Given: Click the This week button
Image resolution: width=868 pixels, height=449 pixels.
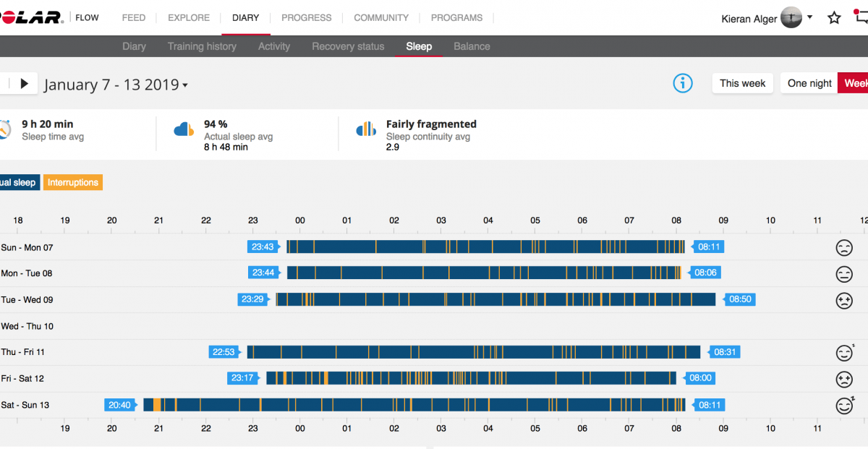Looking at the screenshot, I should pyautogui.click(x=742, y=83).
